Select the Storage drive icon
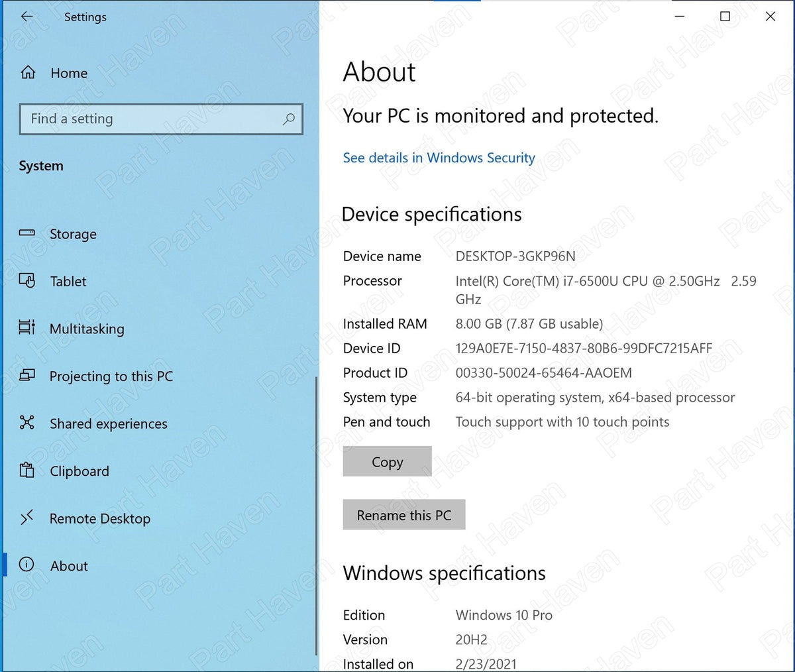The height and width of the screenshot is (672, 795). [27, 233]
